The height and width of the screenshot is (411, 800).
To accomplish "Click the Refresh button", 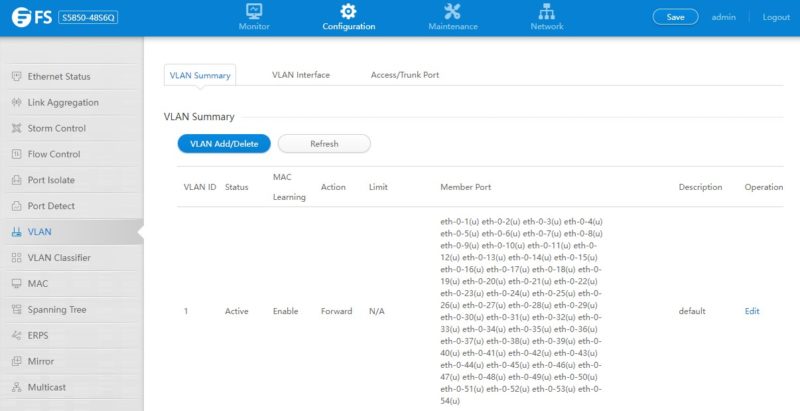I will [x=324, y=144].
